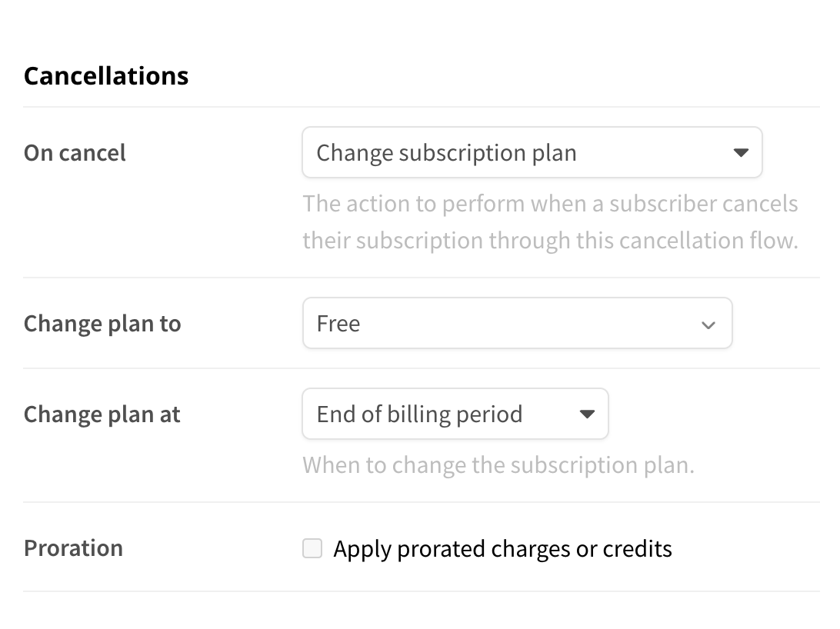Click the 'On cancel' field label

[x=75, y=153]
